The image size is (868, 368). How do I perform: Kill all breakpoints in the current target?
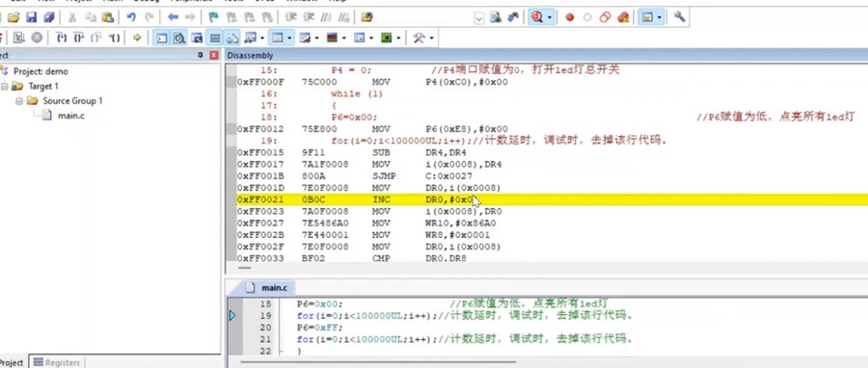[623, 17]
